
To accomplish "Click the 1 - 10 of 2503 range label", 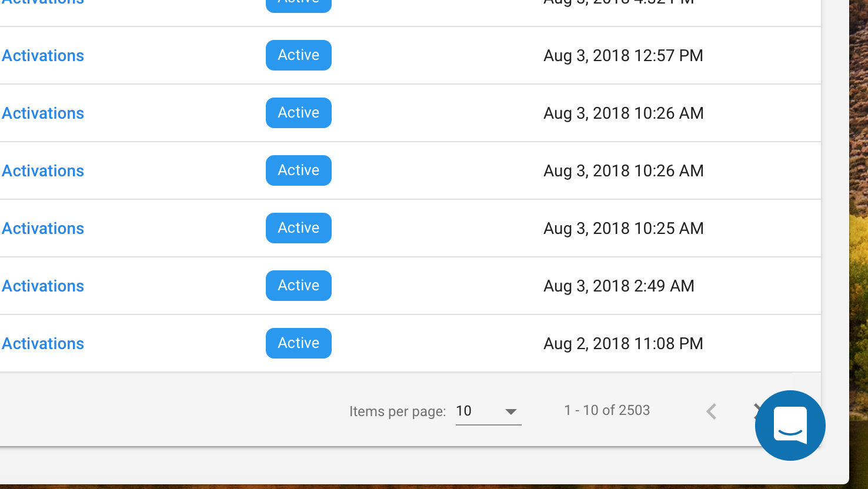I will tap(607, 410).
